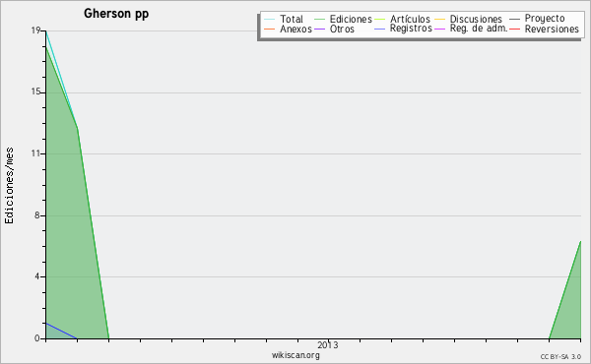591x364 pixels.
Task: Click the Ediciones/mes axis label
Action: click(9, 186)
